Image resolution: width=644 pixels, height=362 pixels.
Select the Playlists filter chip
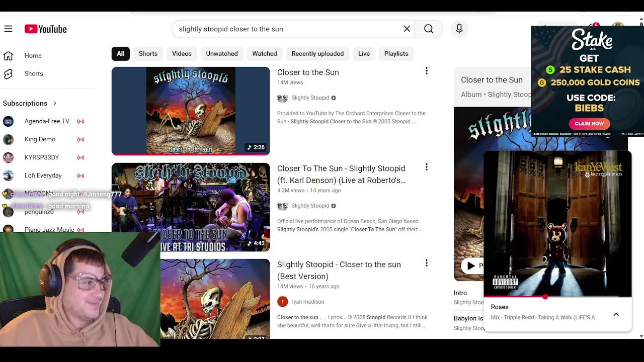tap(396, 54)
